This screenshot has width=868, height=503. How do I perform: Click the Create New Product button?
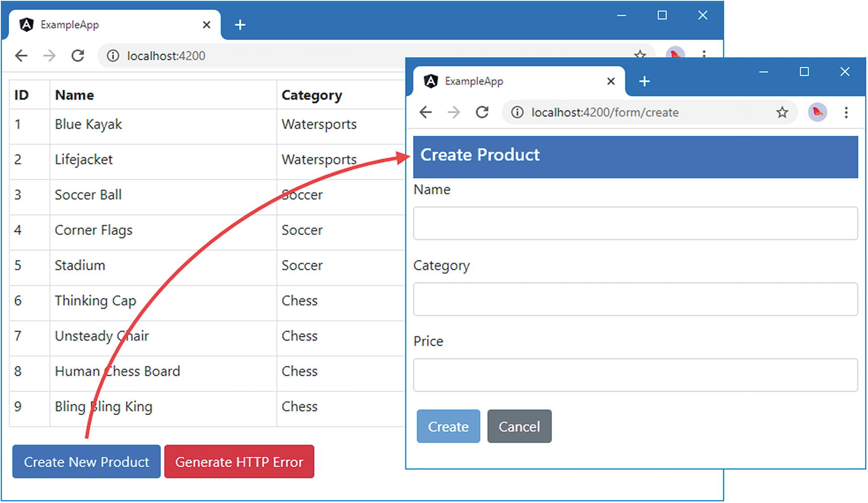point(87,461)
